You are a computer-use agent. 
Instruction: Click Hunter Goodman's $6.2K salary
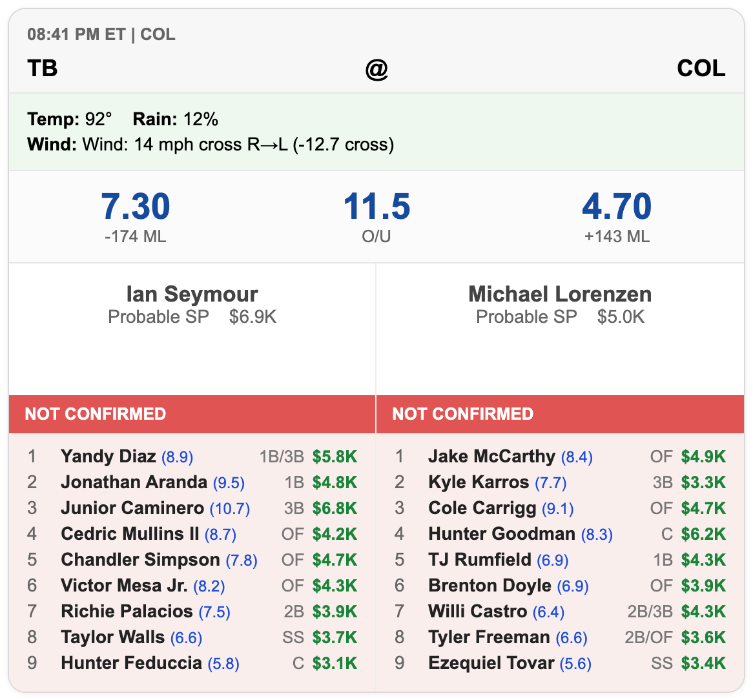[x=703, y=534]
